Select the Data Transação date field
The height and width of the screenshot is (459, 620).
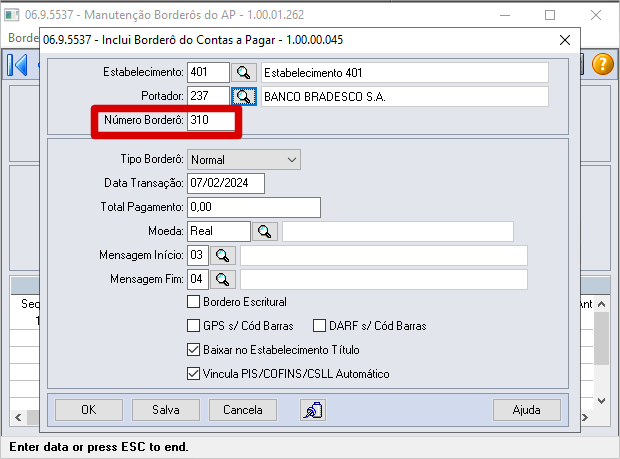coord(225,184)
